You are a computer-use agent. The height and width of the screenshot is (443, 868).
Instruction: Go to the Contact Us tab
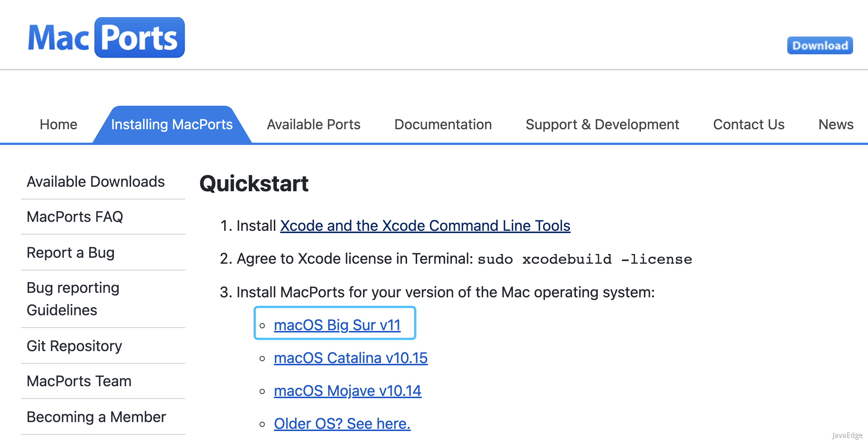pos(748,125)
